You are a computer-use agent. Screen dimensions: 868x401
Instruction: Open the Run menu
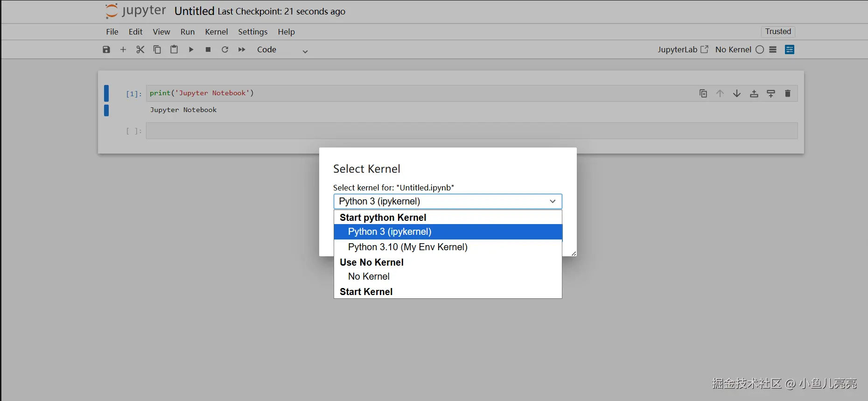coord(188,32)
